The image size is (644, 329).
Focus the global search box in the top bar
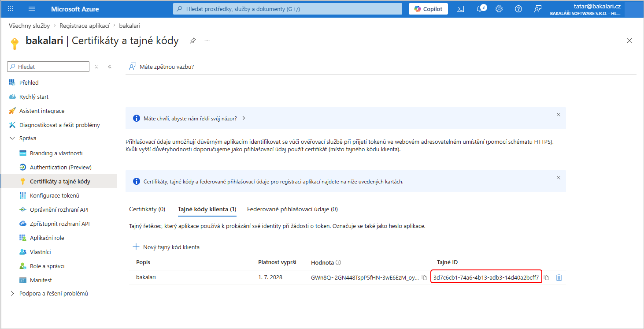tap(288, 9)
